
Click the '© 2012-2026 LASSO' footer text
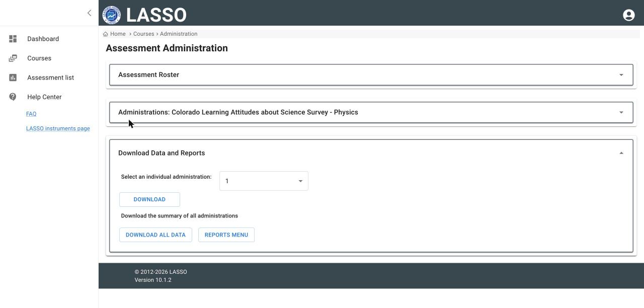[x=160, y=272]
